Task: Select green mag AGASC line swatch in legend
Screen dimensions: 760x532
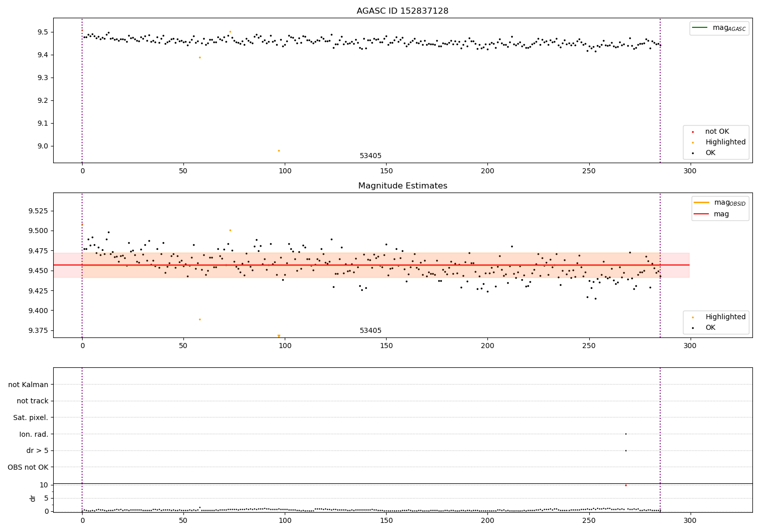Action: (x=700, y=27)
